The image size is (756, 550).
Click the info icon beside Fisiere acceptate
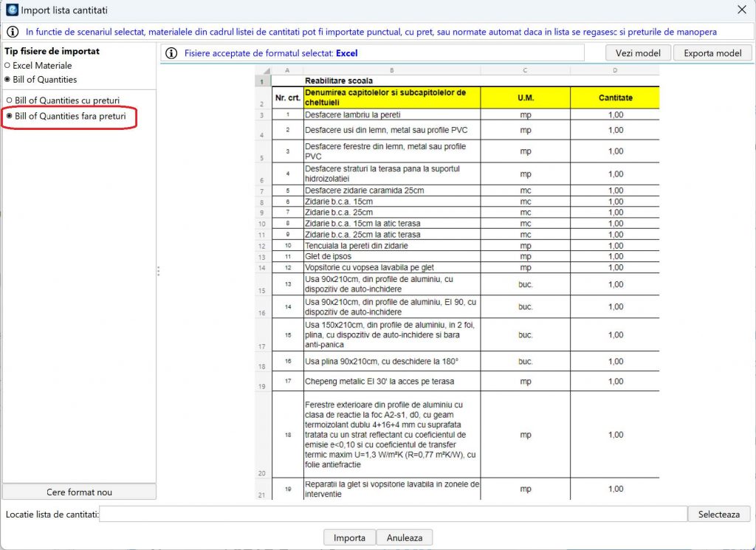[x=171, y=53]
